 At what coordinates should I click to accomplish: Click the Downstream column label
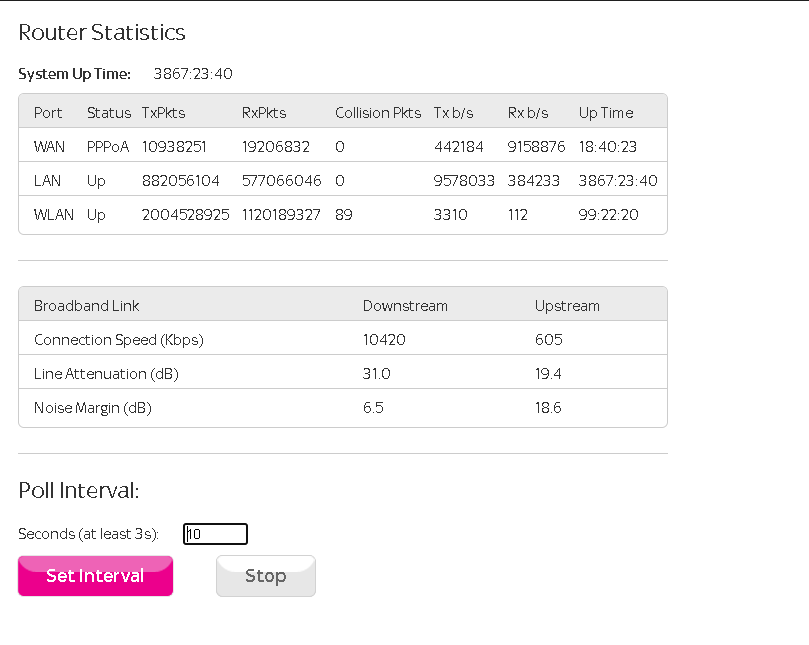click(x=404, y=304)
